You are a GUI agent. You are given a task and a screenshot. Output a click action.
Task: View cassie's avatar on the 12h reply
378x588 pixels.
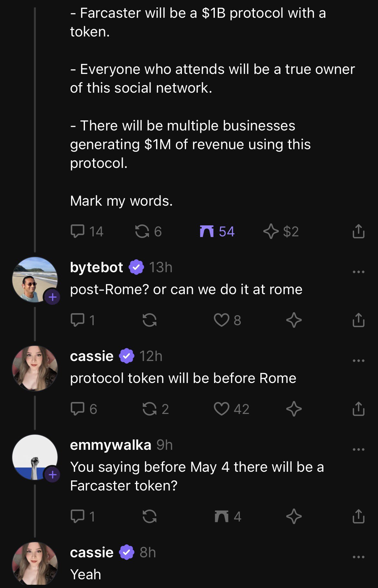tap(35, 368)
